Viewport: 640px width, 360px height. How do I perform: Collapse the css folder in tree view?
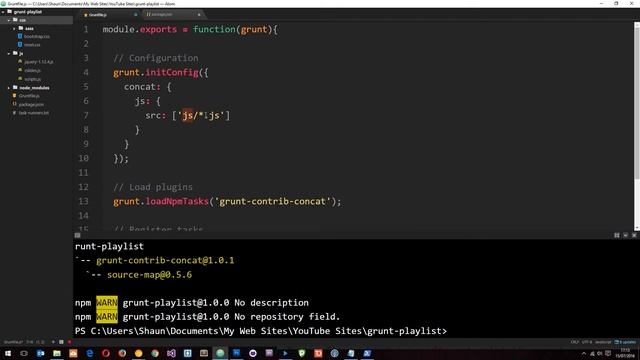9,20
